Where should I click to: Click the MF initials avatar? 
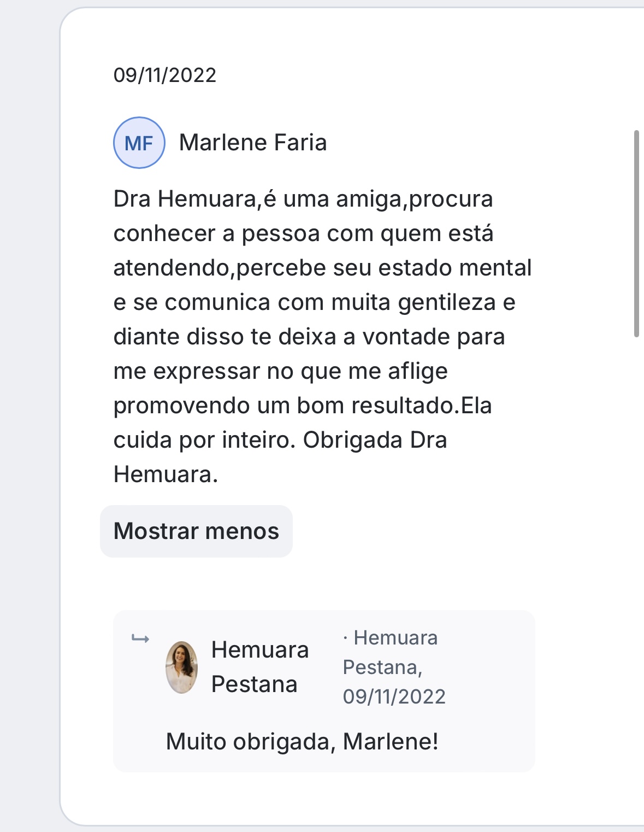coord(139,143)
